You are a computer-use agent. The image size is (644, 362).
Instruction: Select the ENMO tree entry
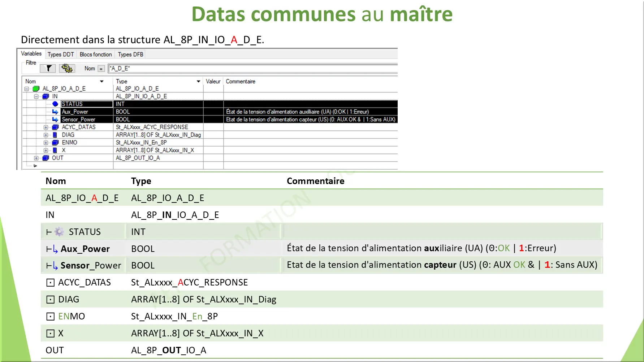tap(69, 143)
